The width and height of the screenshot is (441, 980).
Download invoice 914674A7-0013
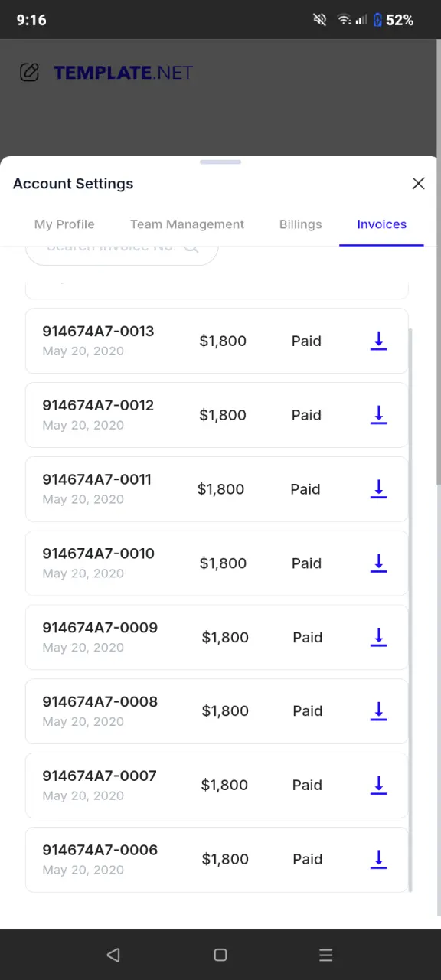(378, 341)
